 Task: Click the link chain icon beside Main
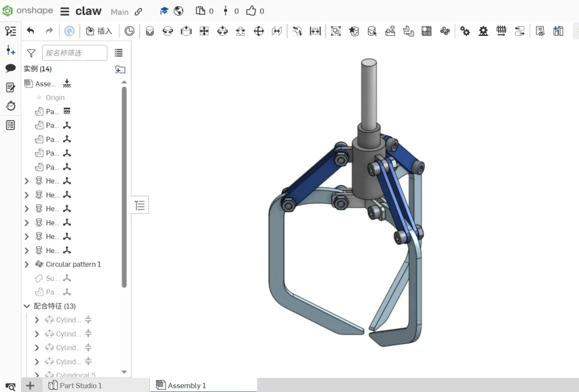coord(138,12)
